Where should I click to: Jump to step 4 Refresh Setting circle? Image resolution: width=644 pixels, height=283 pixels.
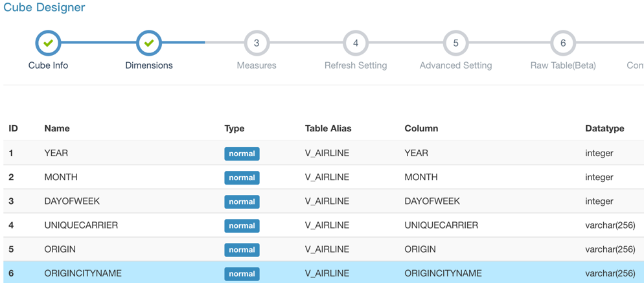click(356, 43)
